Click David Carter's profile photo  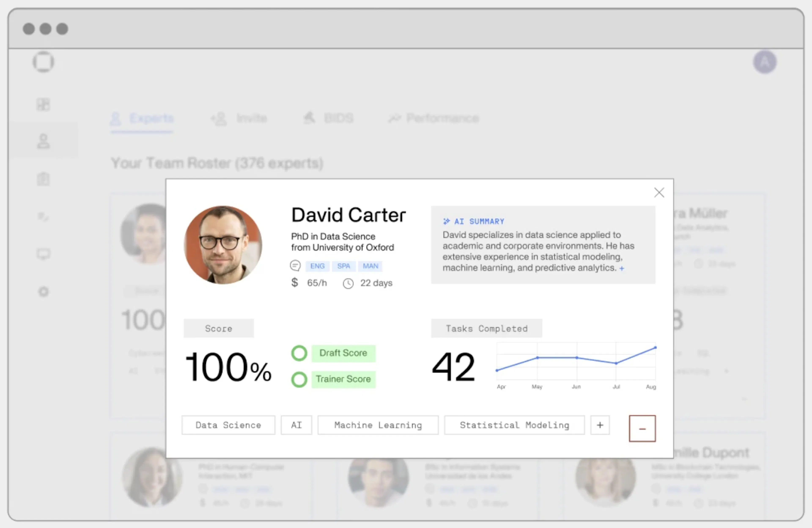(x=223, y=245)
